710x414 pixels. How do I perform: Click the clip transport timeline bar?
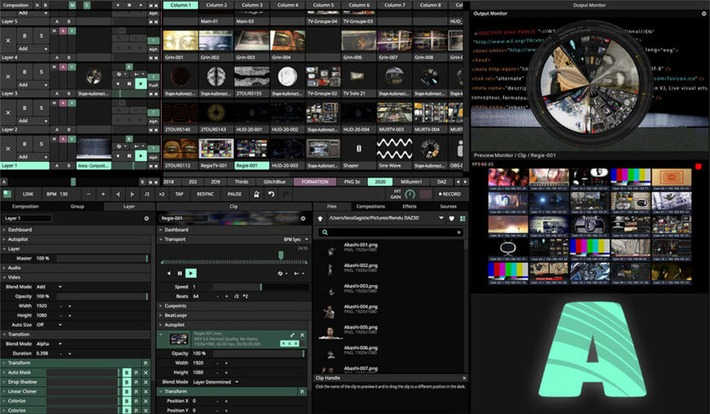[x=234, y=262]
